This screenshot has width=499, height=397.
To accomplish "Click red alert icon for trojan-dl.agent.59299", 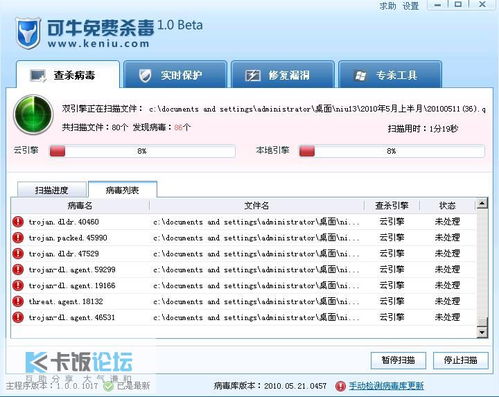I will point(18,269).
